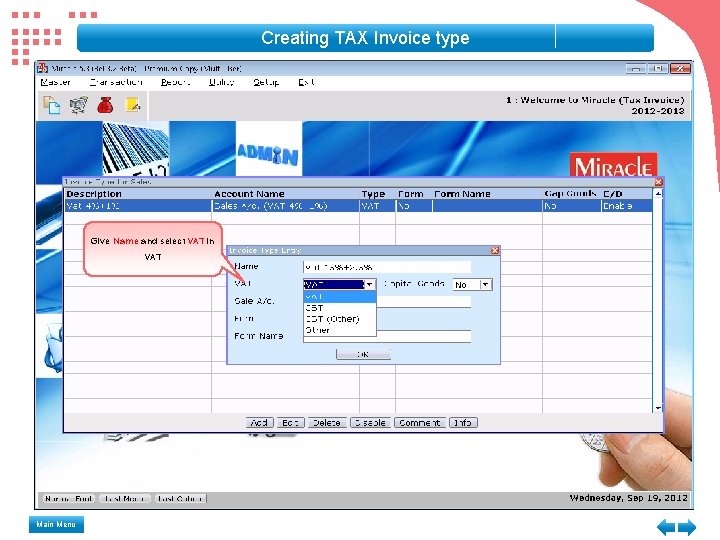Click the Sales A/c. account name cell
The height and width of the screenshot is (540, 720).
[x=285, y=206]
